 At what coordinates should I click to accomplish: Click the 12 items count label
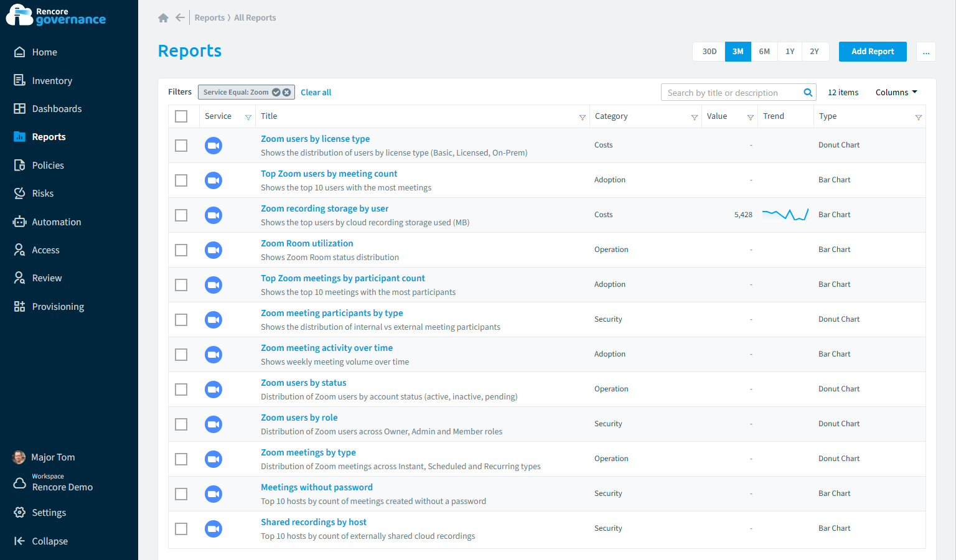tap(843, 92)
